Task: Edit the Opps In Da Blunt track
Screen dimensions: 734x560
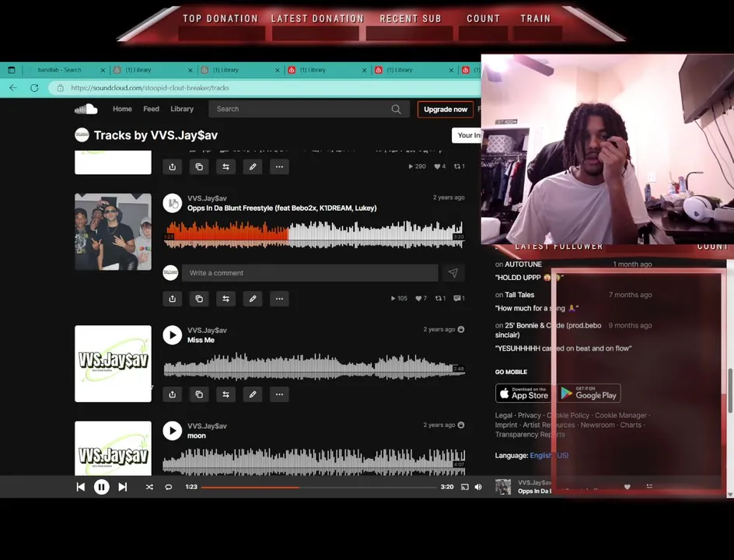Action: (x=252, y=299)
